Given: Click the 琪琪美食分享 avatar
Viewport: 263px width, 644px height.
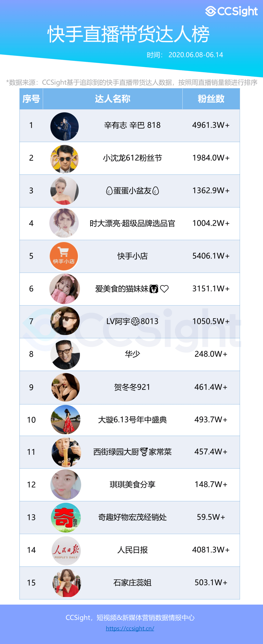Looking at the screenshot, I should pos(66,484).
